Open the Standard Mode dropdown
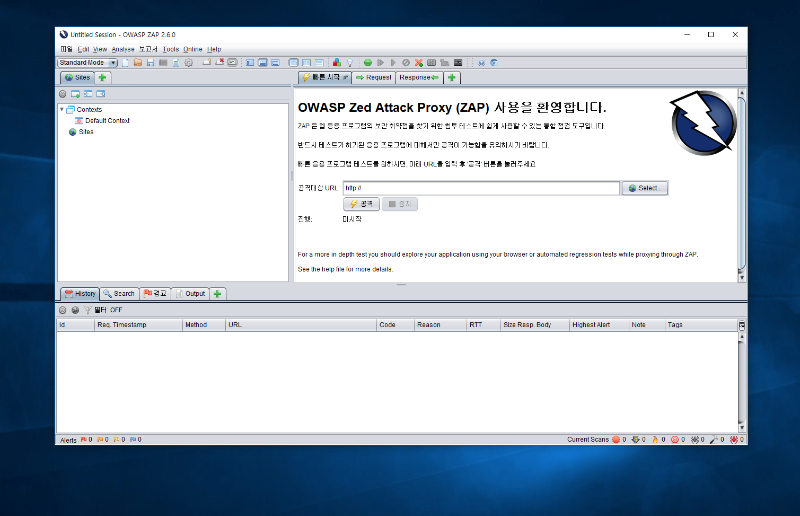This screenshot has width=800, height=516. coord(88,63)
